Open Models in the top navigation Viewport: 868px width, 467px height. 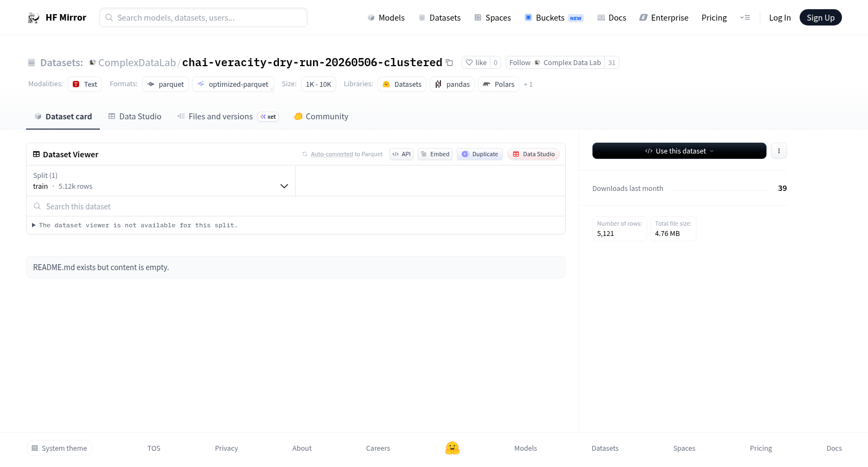(x=386, y=17)
